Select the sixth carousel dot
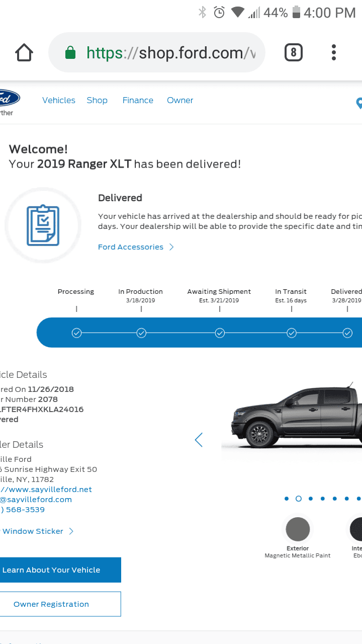The height and width of the screenshot is (644, 362). (346, 499)
